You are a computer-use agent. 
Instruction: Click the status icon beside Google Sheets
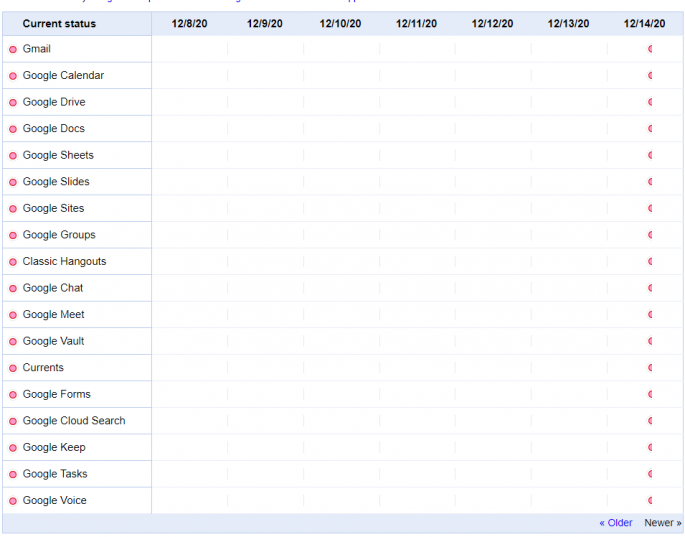click(13, 156)
